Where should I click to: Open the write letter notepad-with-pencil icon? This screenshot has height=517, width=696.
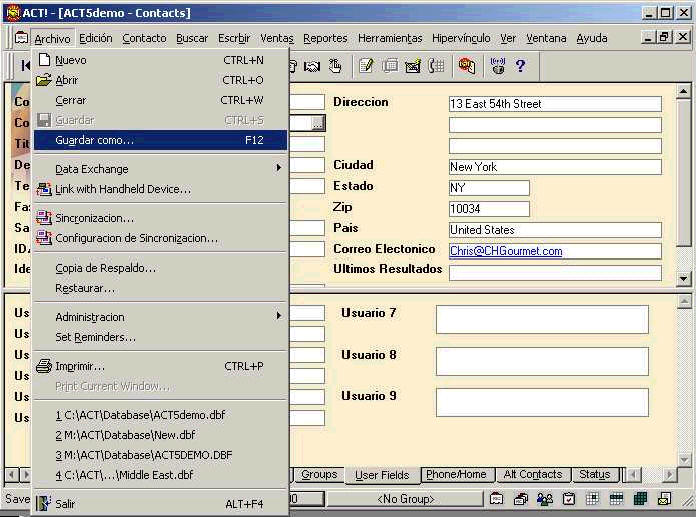pyautogui.click(x=366, y=66)
